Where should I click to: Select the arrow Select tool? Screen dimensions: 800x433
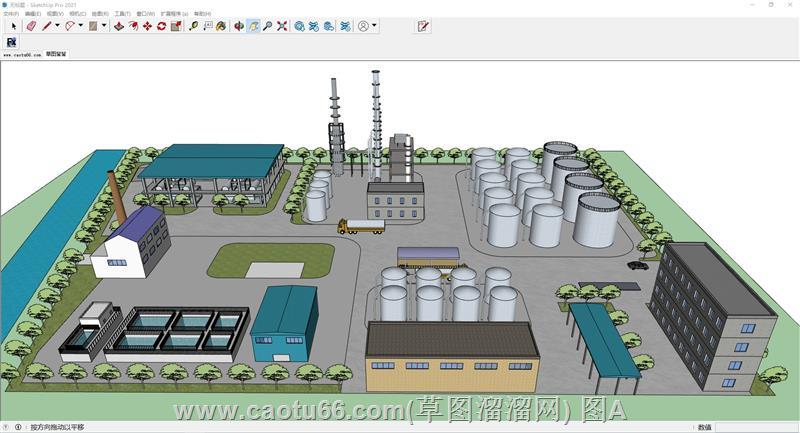coord(13,26)
